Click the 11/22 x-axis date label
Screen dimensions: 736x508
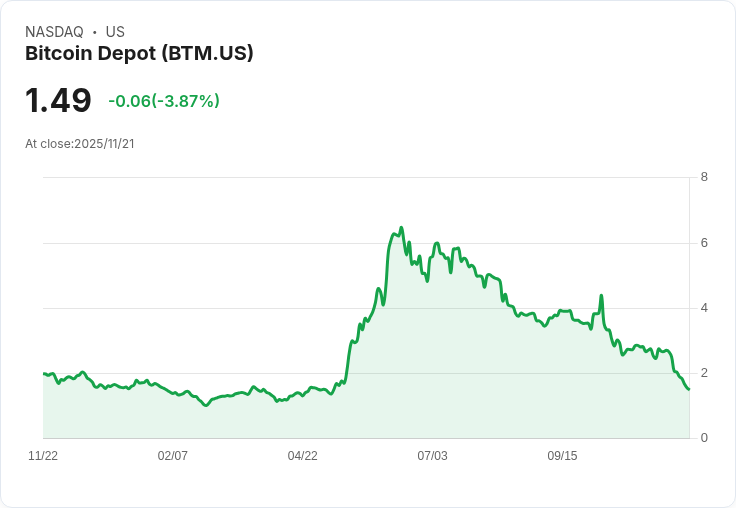pyautogui.click(x=43, y=456)
